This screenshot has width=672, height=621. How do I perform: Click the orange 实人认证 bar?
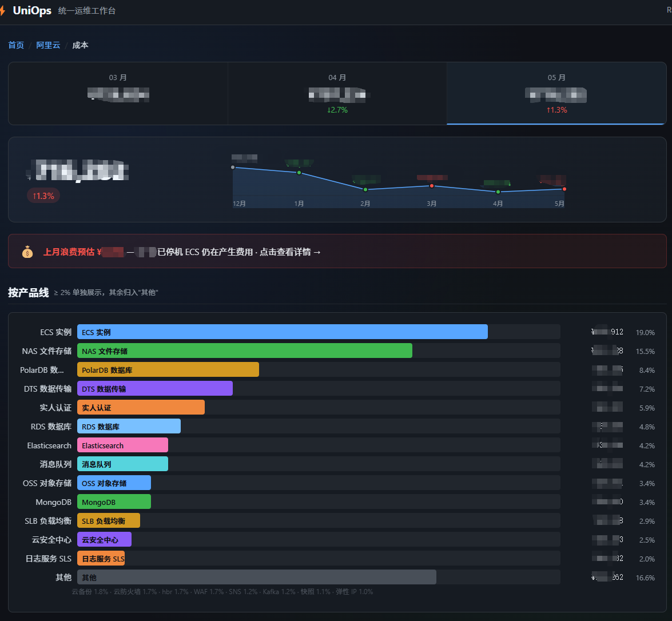[x=141, y=407]
